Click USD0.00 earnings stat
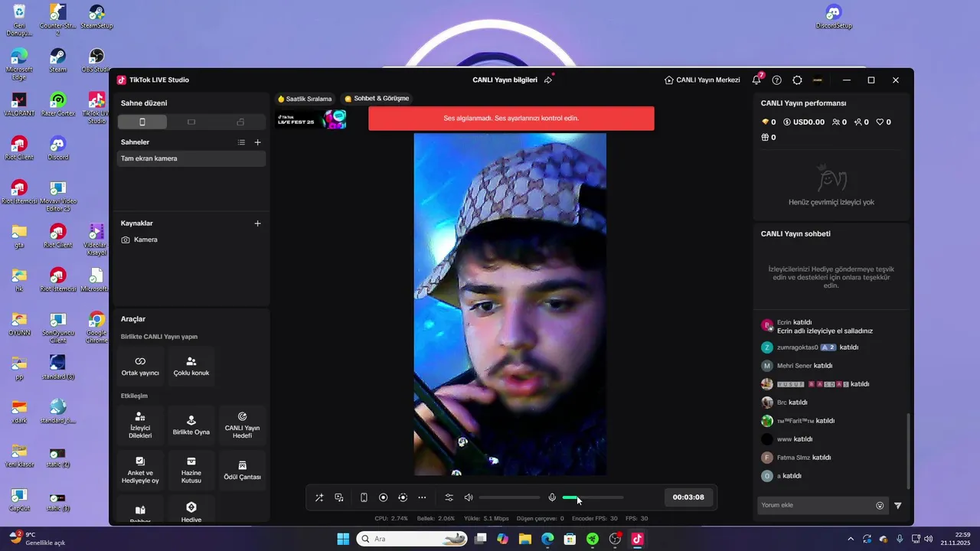Screen dimensions: 980x551 click(804, 122)
